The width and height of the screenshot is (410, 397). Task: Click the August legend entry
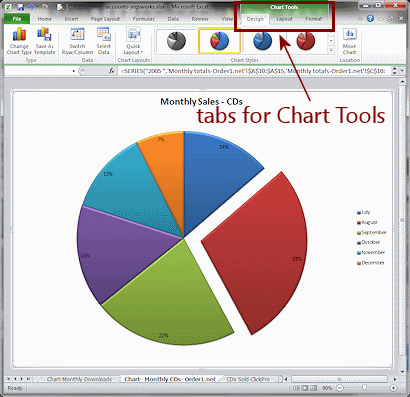[367, 222]
